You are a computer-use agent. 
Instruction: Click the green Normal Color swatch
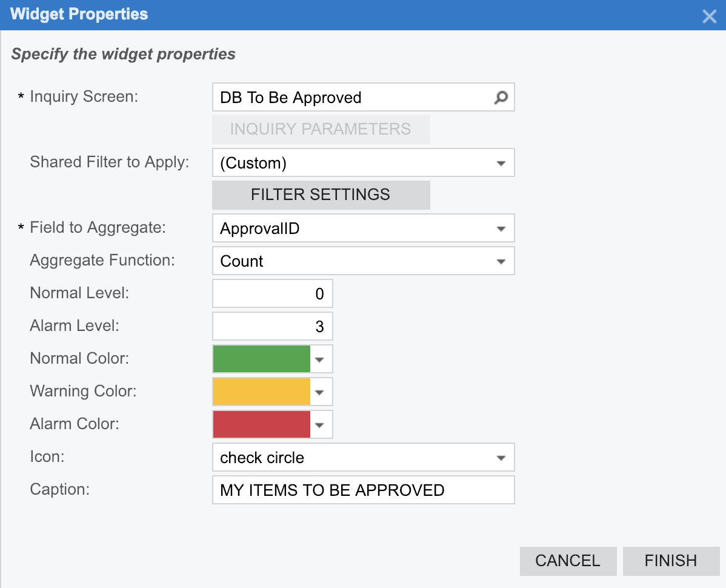tap(262, 359)
